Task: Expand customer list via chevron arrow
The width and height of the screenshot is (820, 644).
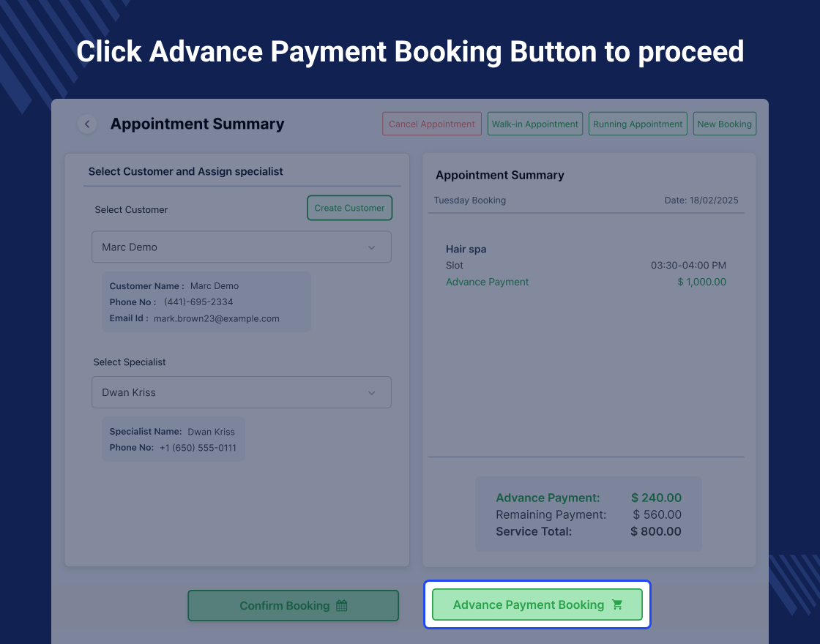Action: coord(371,247)
